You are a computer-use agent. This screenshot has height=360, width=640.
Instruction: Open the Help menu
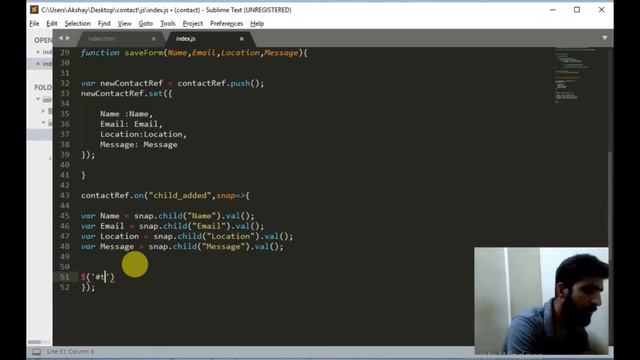coord(257,24)
